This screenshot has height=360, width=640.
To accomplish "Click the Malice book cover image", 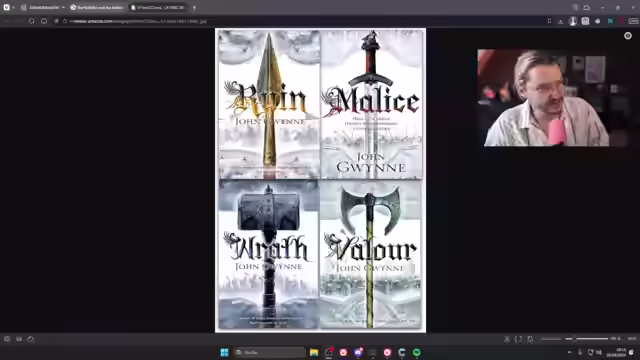I will pyautogui.click(x=371, y=104).
